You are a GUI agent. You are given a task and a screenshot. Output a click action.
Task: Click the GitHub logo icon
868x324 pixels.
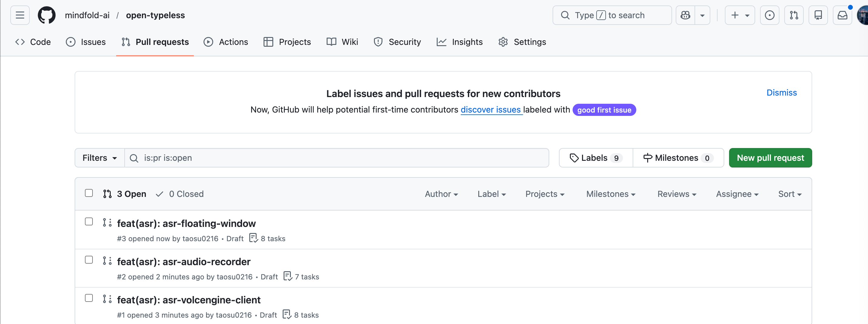(x=46, y=15)
